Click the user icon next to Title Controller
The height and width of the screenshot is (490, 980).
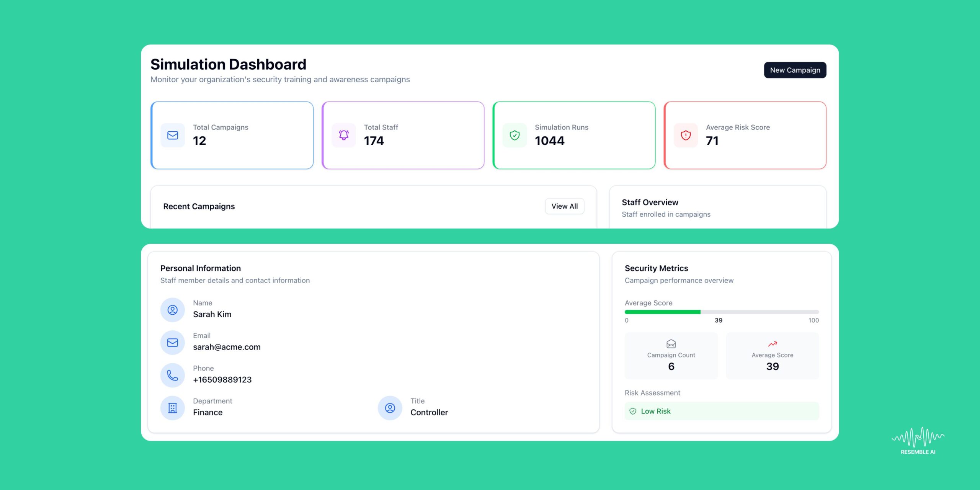pos(390,408)
